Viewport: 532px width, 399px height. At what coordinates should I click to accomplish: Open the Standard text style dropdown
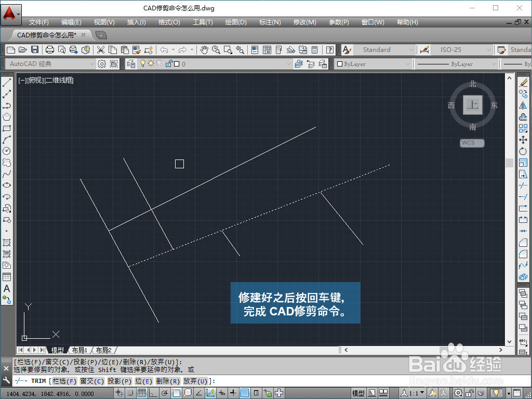pos(411,50)
